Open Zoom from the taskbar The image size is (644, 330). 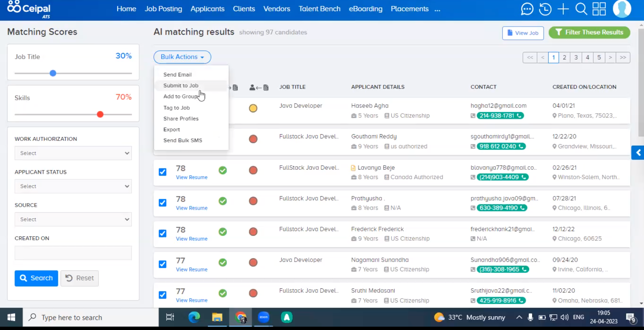point(263,317)
